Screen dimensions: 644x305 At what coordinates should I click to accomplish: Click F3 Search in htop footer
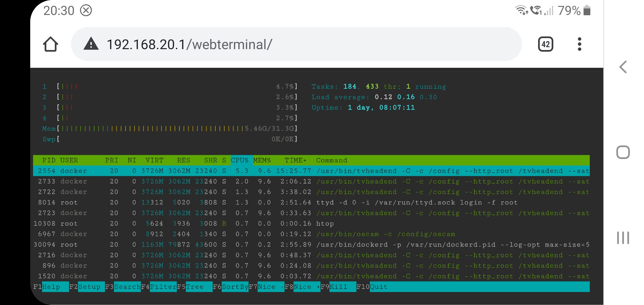(x=123, y=287)
